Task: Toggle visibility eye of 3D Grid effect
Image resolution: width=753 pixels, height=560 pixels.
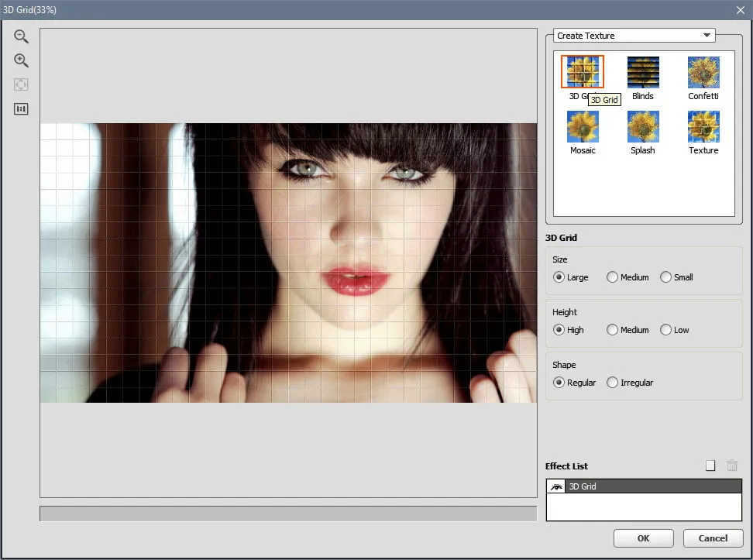Action: (x=556, y=486)
